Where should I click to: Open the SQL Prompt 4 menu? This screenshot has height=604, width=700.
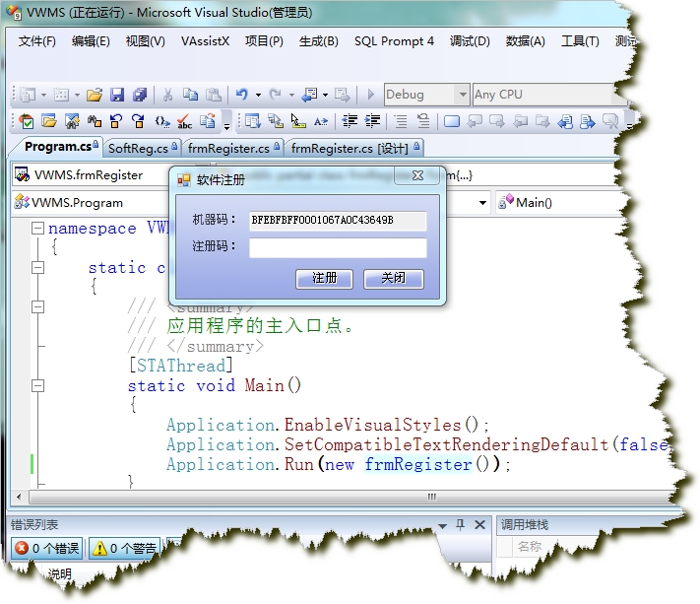click(394, 41)
